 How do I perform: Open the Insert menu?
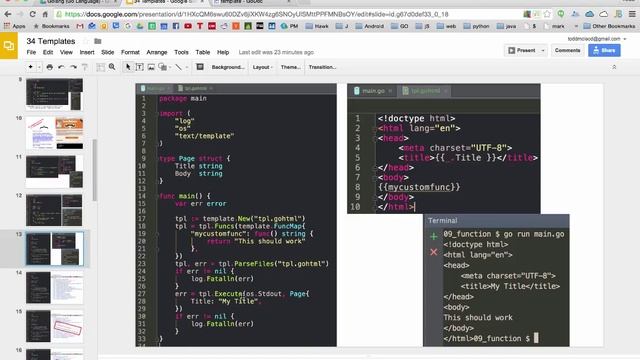(87, 52)
